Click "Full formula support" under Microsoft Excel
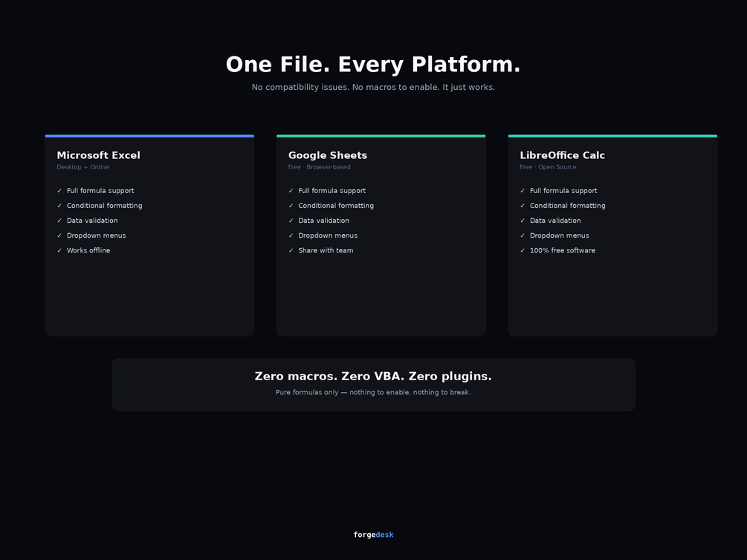 100,190
